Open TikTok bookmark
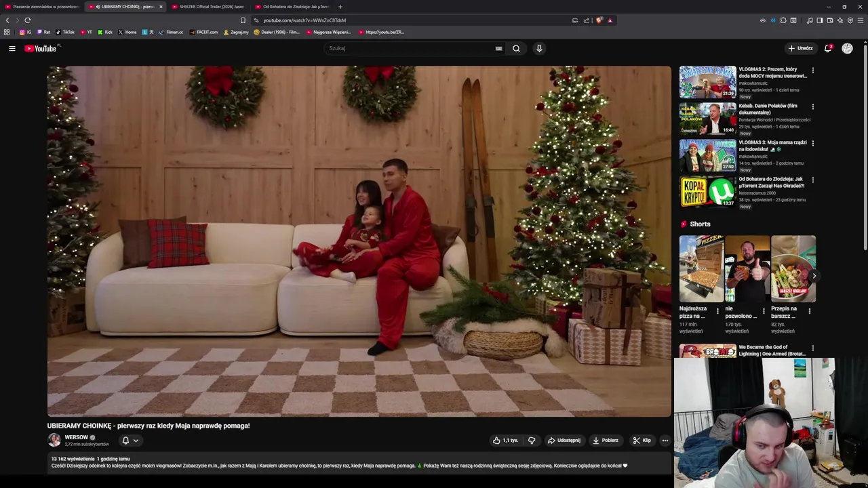Screen dimensions: 868x488 coord(65,32)
